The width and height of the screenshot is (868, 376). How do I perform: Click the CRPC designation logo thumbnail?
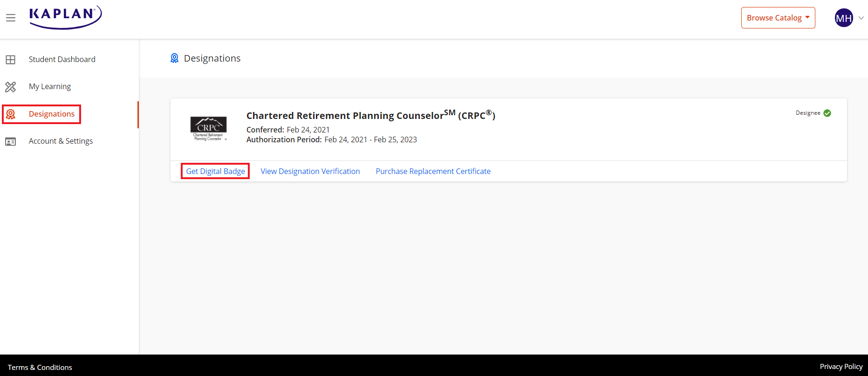click(x=209, y=128)
